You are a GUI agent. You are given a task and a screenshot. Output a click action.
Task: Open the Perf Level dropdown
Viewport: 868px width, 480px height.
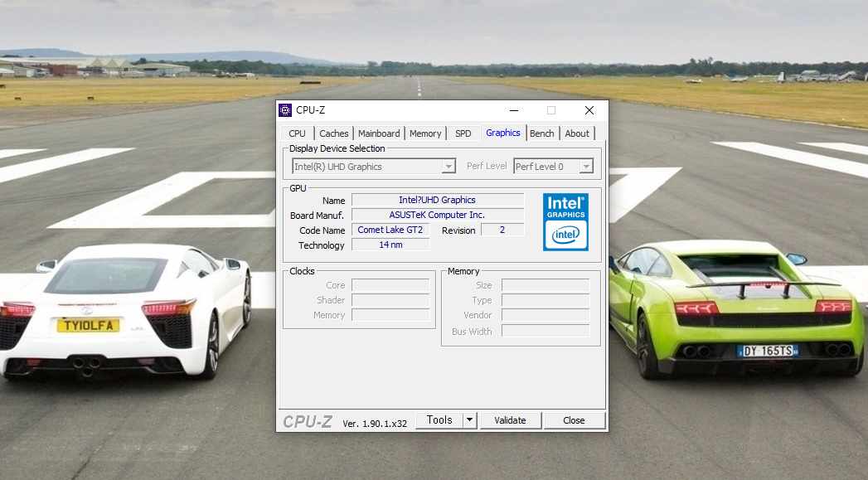coord(585,167)
